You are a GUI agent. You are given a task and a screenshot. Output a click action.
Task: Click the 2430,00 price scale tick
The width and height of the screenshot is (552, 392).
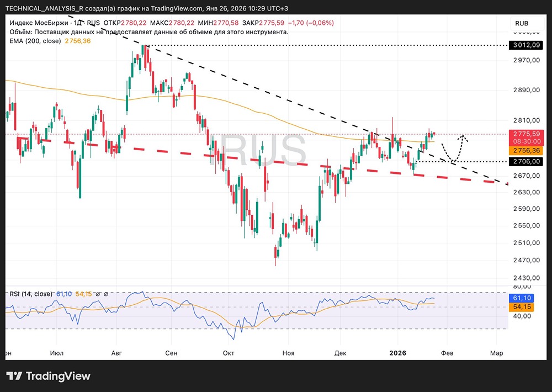click(x=527, y=278)
